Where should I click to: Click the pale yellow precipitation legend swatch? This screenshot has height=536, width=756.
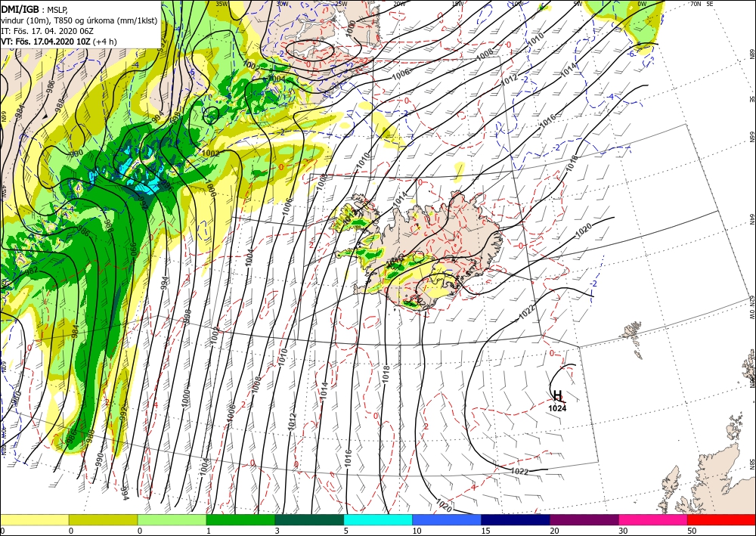[34, 519]
